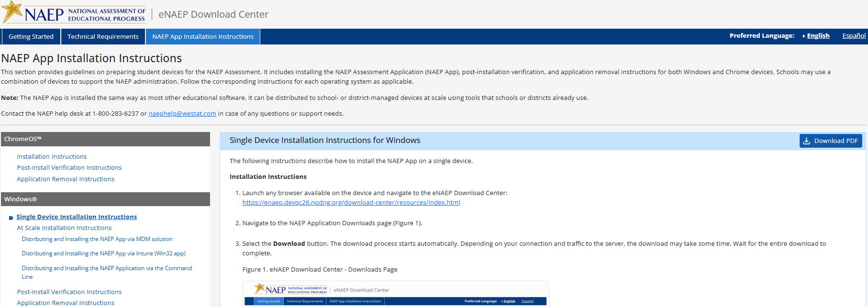868x307 pixels.
Task: Open the Technical Requirements tab
Action: tap(103, 36)
